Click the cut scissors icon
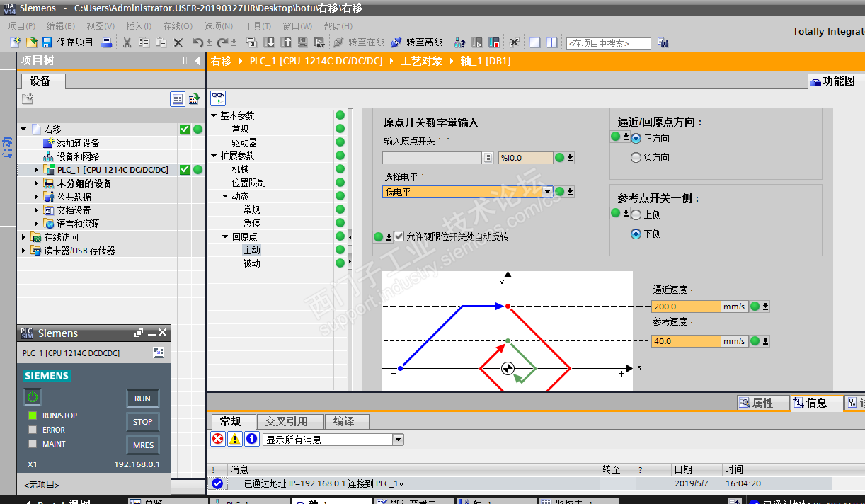865x504 pixels. (x=127, y=42)
